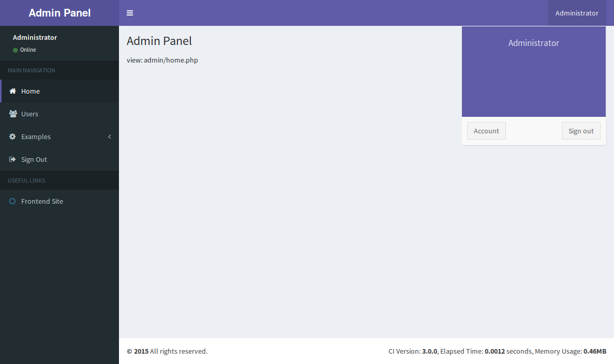Open the Administrator user dropdown in the top bar

[x=577, y=13]
